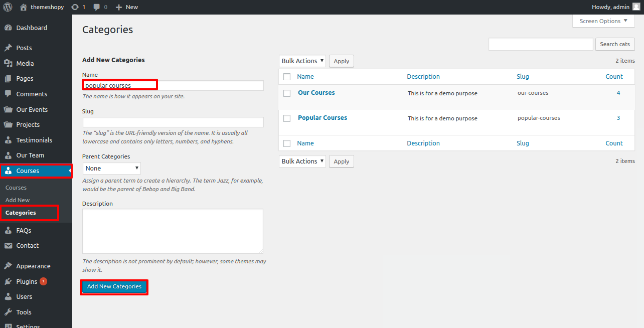Open Categories submenu under Courses

click(x=21, y=213)
